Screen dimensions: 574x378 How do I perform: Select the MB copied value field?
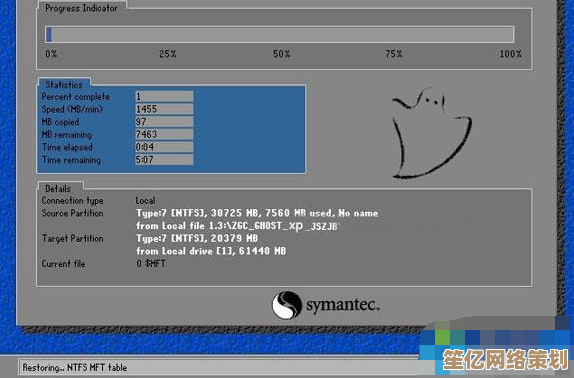(164, 121)
